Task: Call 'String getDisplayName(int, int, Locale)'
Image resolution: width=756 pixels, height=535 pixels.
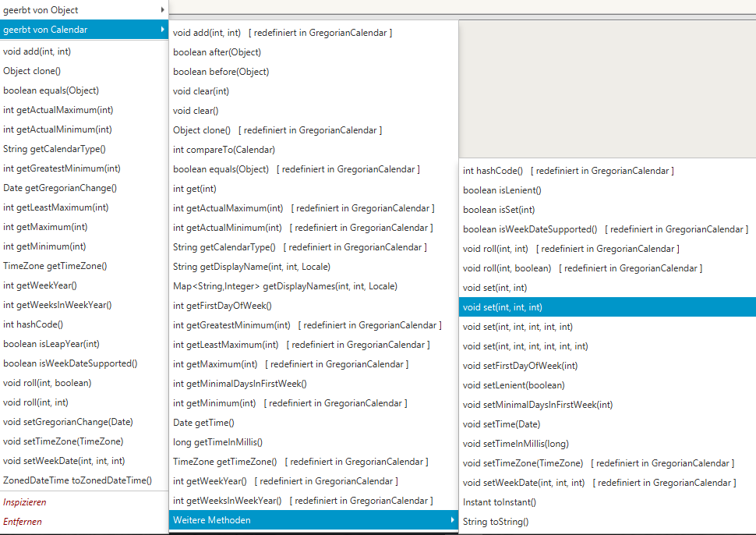Action: point(251,267)
